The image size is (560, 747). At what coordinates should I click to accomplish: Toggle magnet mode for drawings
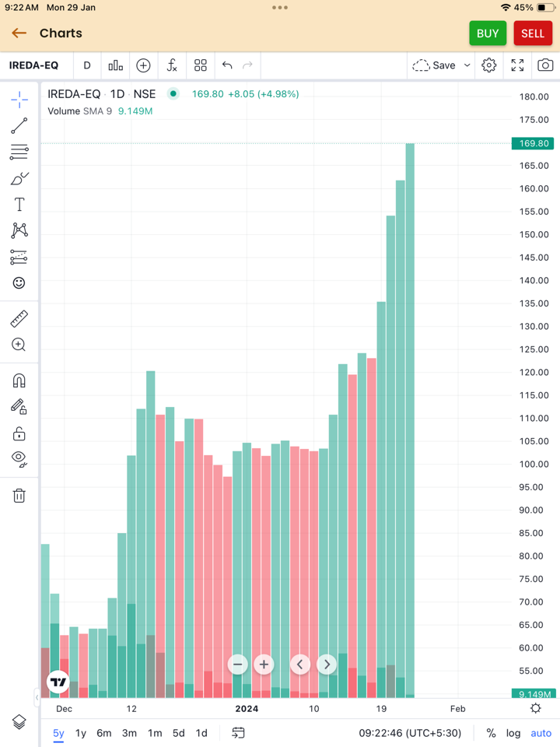tap(19, 381)
